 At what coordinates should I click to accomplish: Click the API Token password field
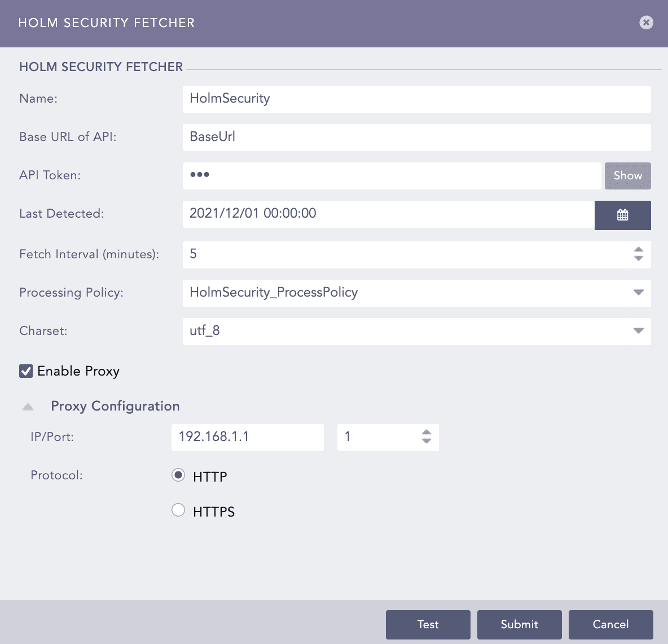(x=392, y=175)
